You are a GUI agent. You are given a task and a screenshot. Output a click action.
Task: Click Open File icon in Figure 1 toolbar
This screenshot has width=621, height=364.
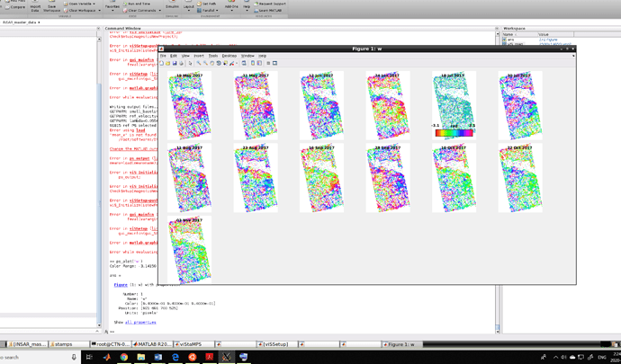[167, 63]
